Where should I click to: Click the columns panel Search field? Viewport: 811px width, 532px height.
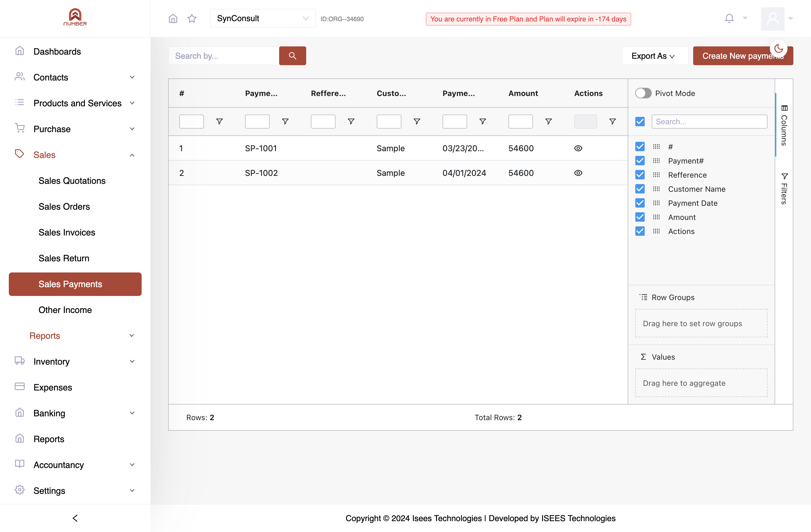(x=709, y=122)
